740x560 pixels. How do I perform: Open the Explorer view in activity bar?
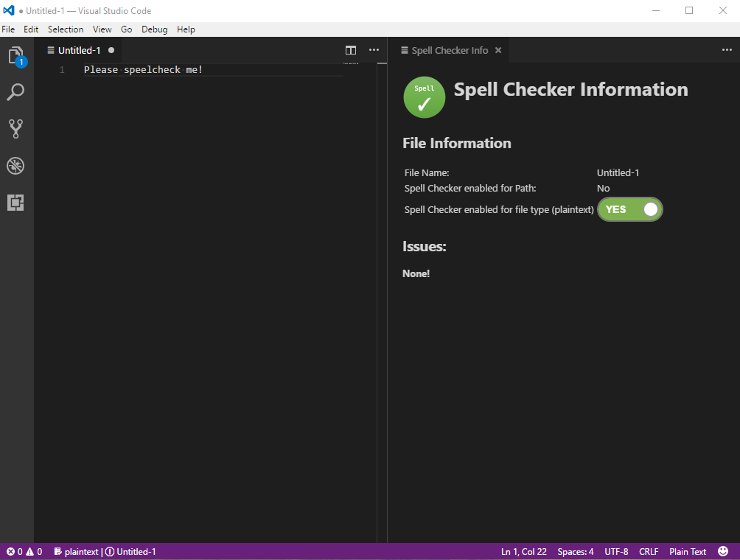click(x=16, y=56)
